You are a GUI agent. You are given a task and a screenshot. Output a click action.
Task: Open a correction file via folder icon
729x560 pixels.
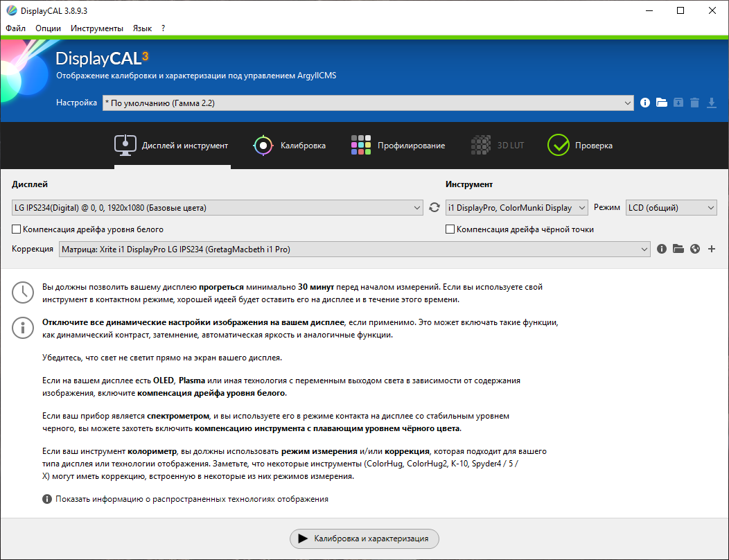coord(678,249)
